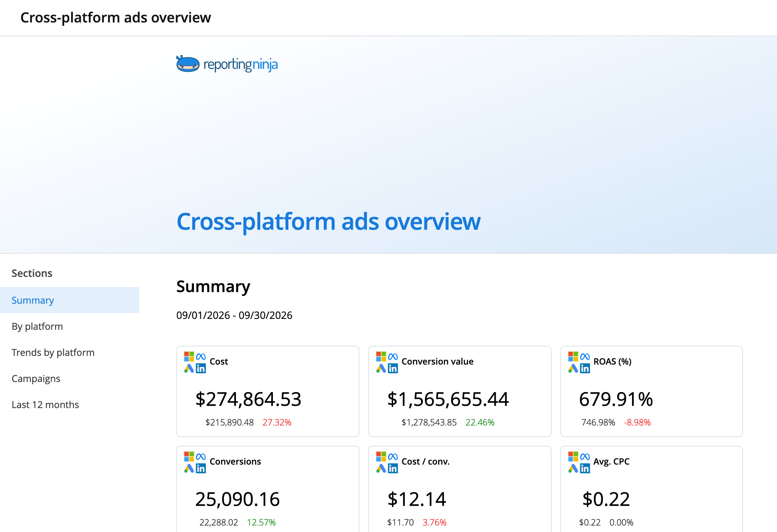Jump to Campaigns section
The width and height of the screenshot is (777, 532).
[x=70, y=378]
